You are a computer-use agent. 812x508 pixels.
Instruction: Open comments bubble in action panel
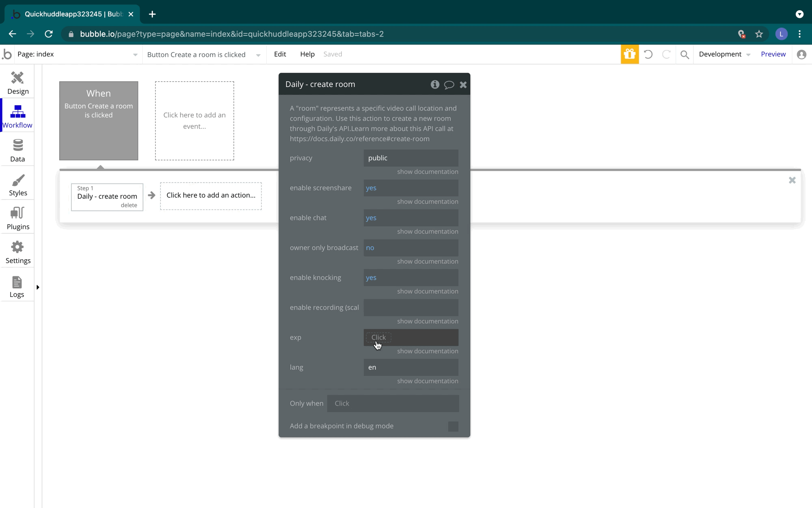[x=449, y=85]
